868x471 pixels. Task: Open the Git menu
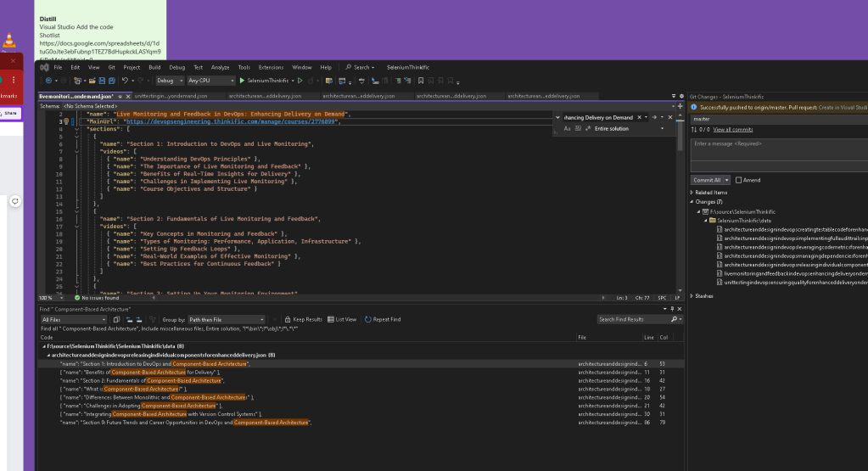point(112,68)
